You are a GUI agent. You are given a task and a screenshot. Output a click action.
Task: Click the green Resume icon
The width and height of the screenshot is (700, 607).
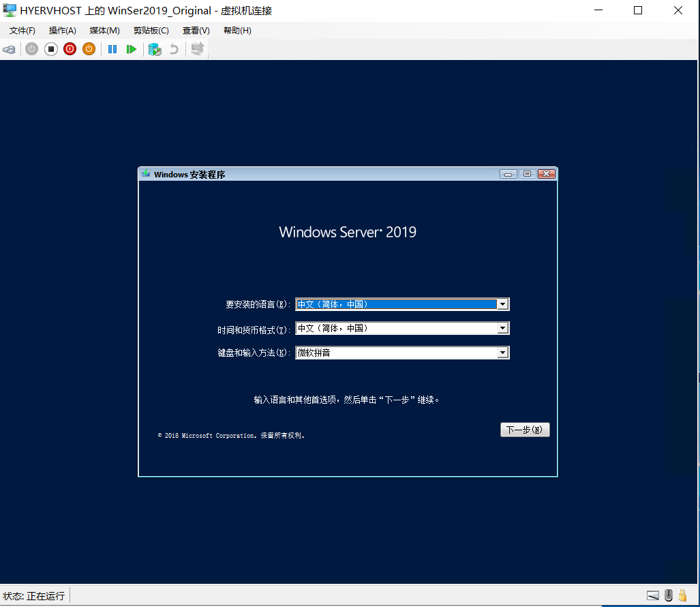point(131,49)
